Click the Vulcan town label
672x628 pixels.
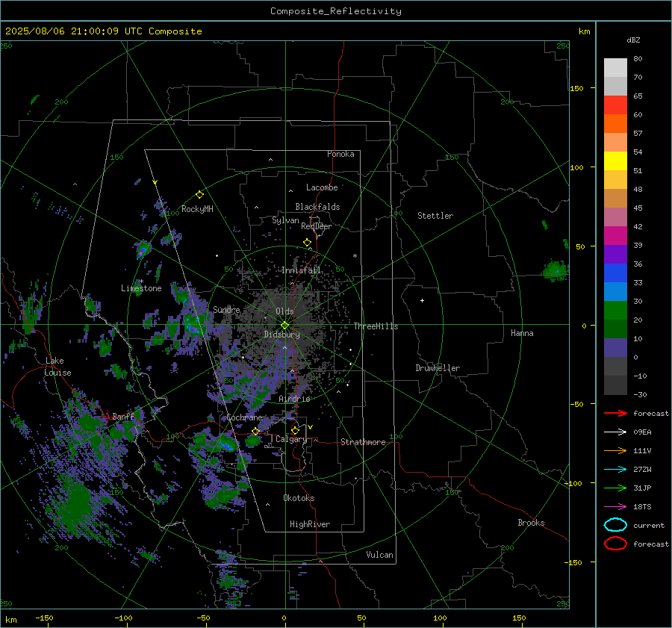coord(379,555)
